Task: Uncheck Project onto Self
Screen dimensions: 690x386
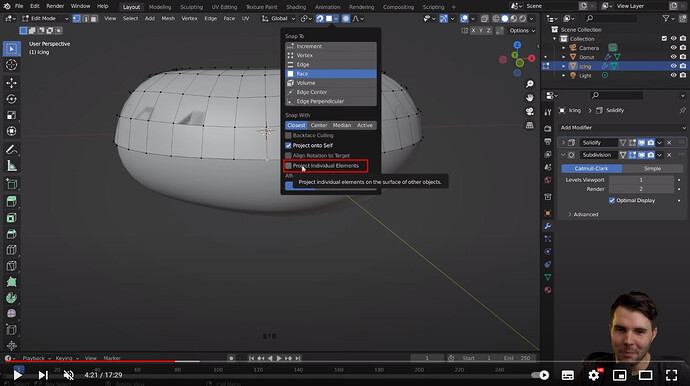Action: tap(288, 145)
